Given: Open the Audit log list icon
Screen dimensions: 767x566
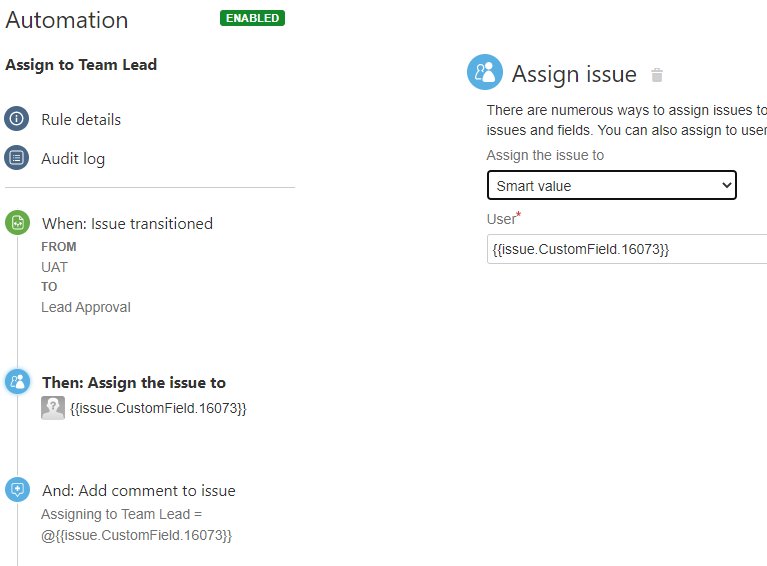Looking at the screenshot, I should tap(17, 158).
